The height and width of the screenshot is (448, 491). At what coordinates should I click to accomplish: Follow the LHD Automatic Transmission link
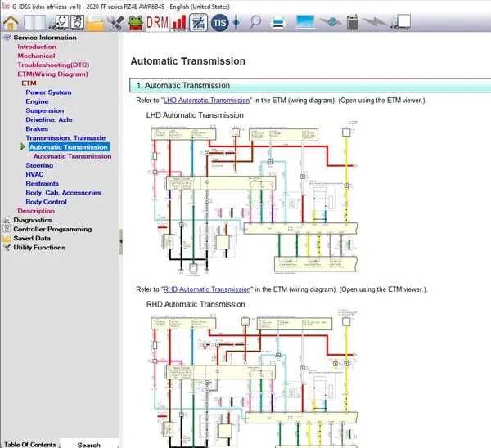pos(206,101)
